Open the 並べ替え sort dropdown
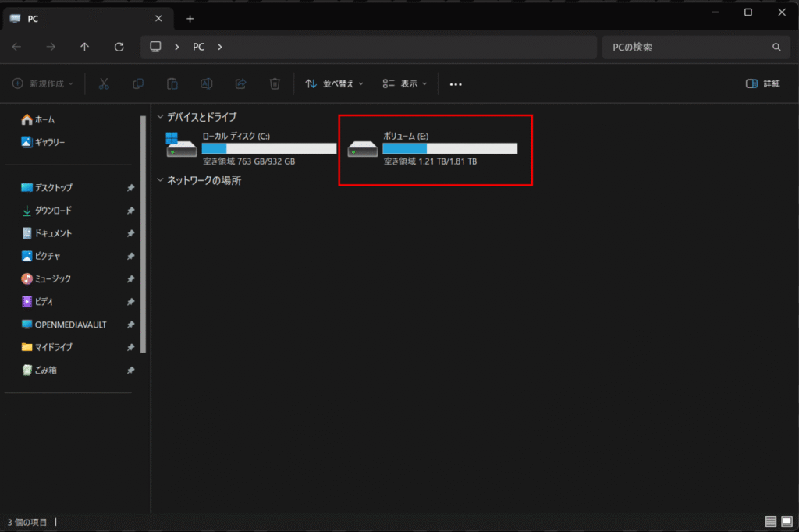799x532 pixels. click(335, 83)
